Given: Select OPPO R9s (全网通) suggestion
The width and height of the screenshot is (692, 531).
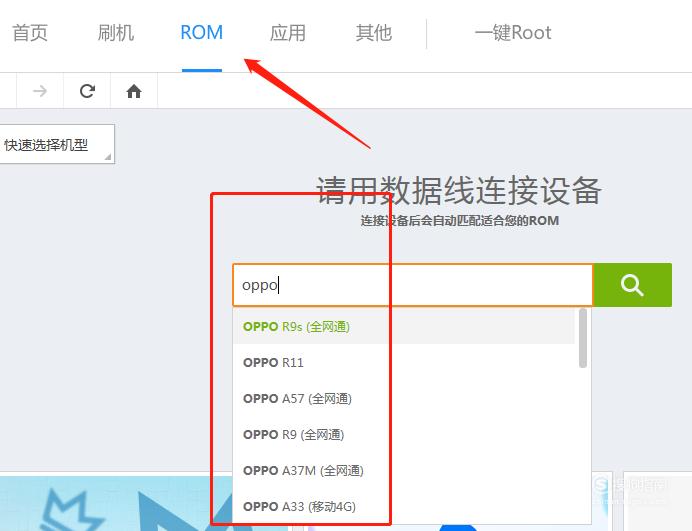Looking at the screenshot, I should (404, 327).
